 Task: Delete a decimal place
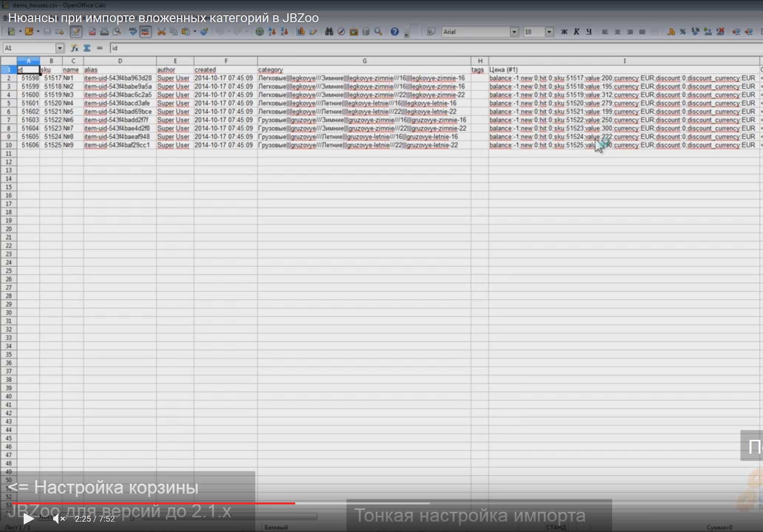pos(720,32)
